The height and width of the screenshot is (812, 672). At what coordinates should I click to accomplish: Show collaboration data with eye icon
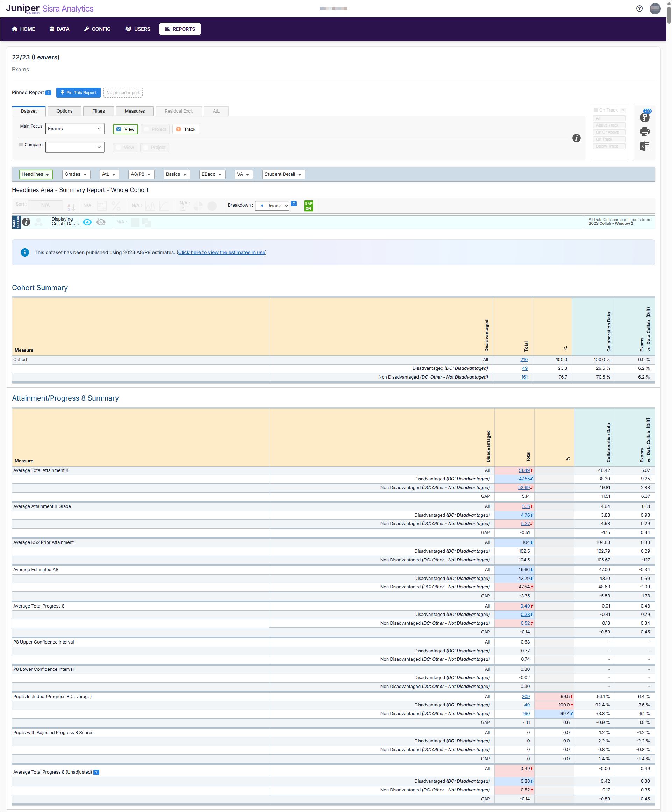(x=87, y=222)
